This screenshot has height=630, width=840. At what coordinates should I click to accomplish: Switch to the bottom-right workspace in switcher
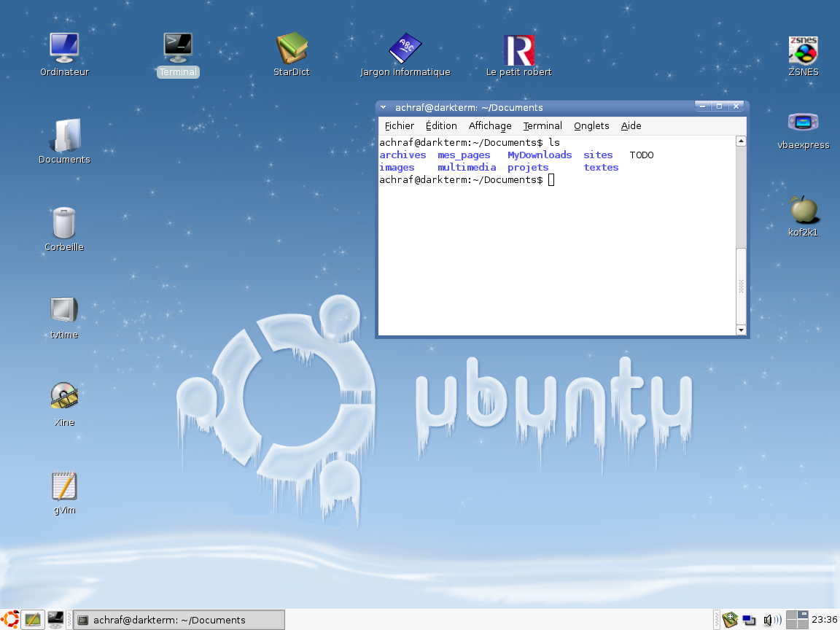[x=803, y=625]
